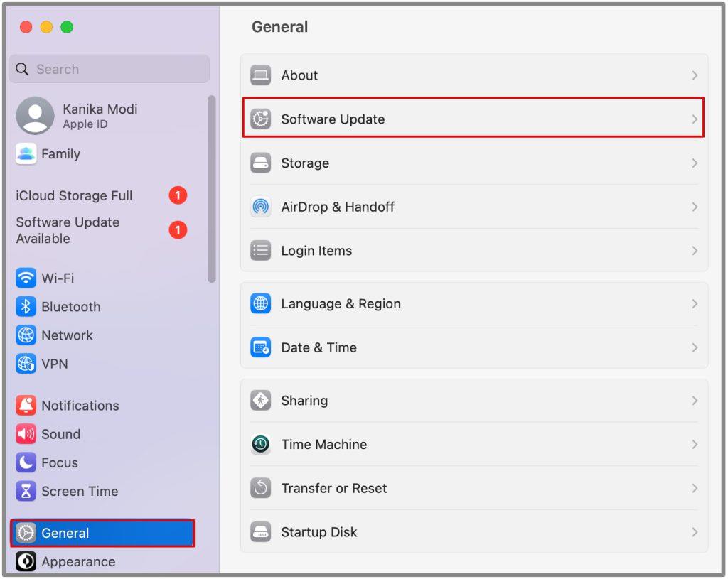Click the Notifications bell icon
The image size is (728, 579).
pos(26,406)
